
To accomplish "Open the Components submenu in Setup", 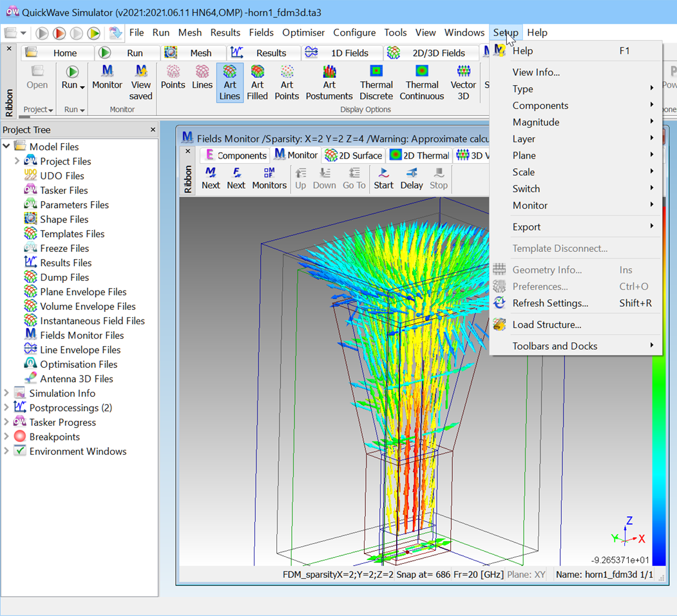I will click(x=576, y=106).
